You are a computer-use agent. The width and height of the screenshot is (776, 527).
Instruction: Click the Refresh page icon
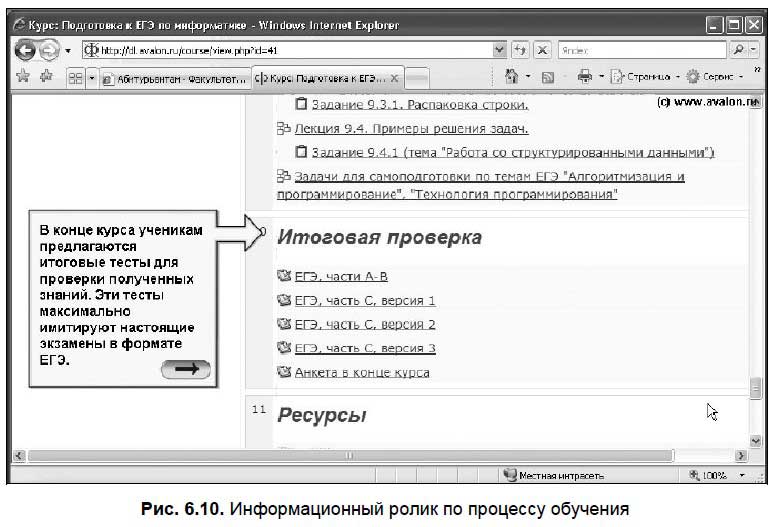520,50
